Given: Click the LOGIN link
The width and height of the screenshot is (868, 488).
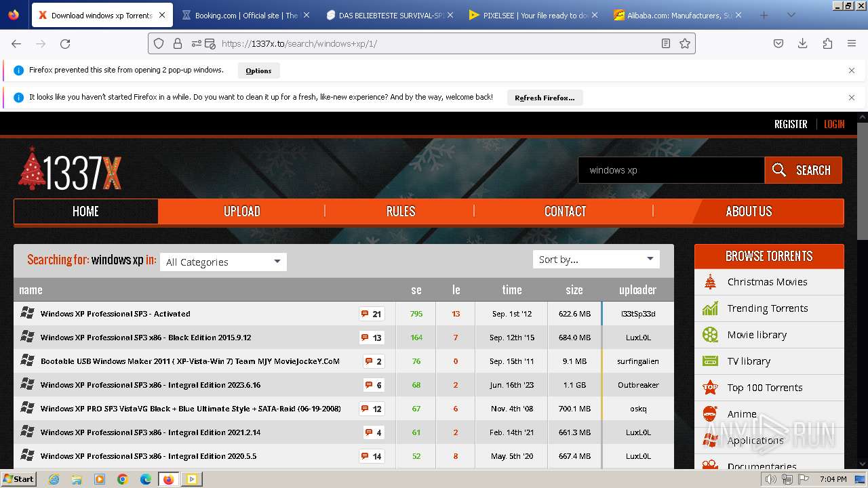Looking at the screenshot, I should pos(834,124).
